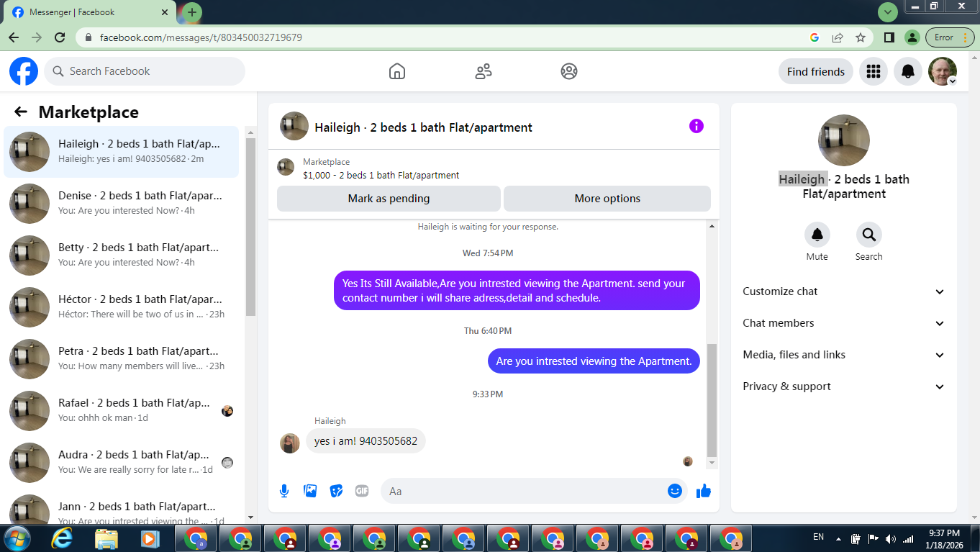Image resolution: width=980 pixels, height=552 pixels.
Task: Click the Chrome reload page icon
Action: click(60, 37)
